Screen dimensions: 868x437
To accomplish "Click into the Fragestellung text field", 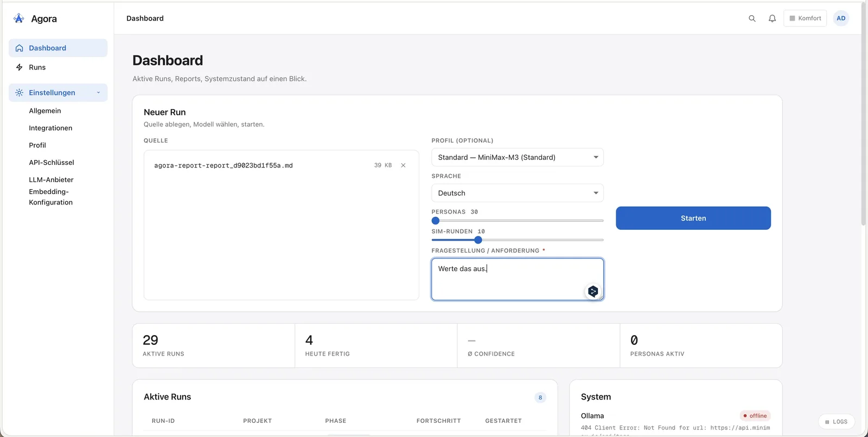I will point(518,279).
